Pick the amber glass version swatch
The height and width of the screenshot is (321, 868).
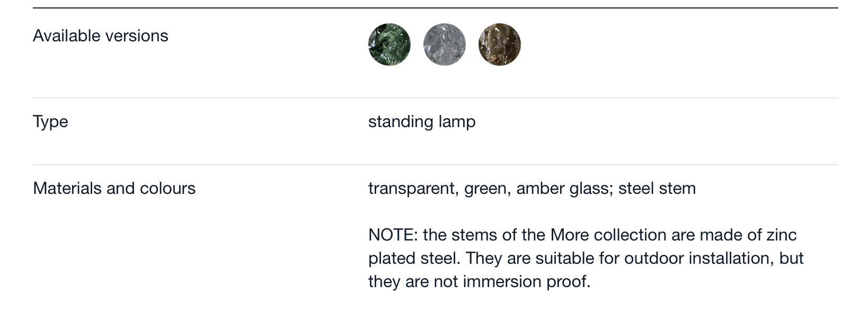click(x=500, y=44)
